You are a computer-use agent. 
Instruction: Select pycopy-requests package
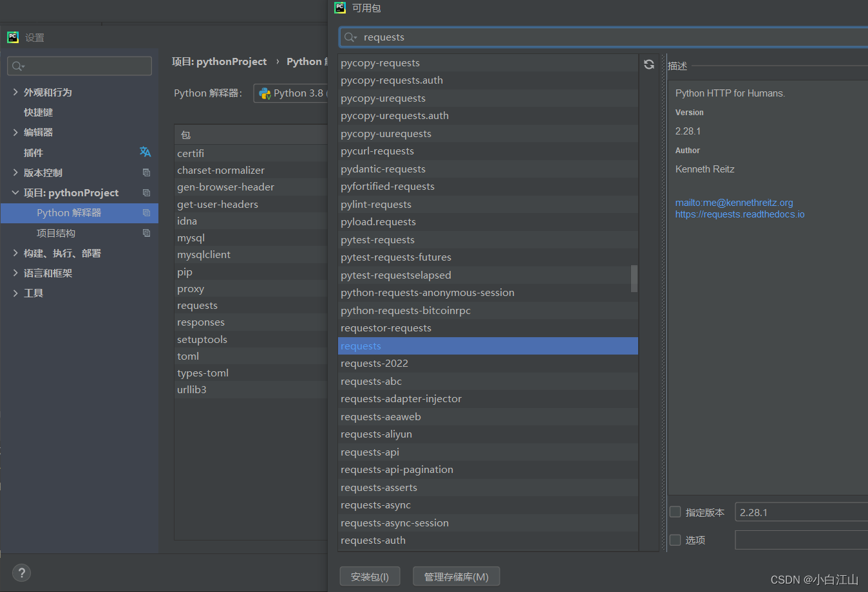click(488, 63)
